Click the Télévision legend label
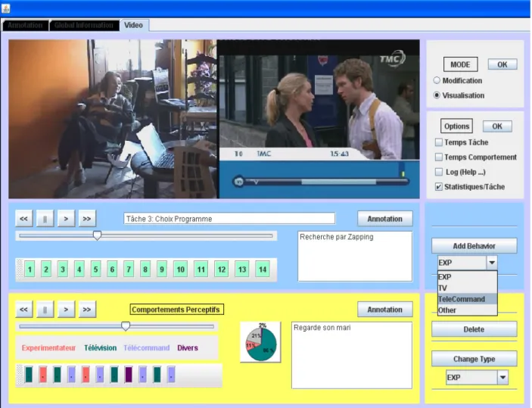The width and height of the screenshot is (532, 408). tap(101, 348)
